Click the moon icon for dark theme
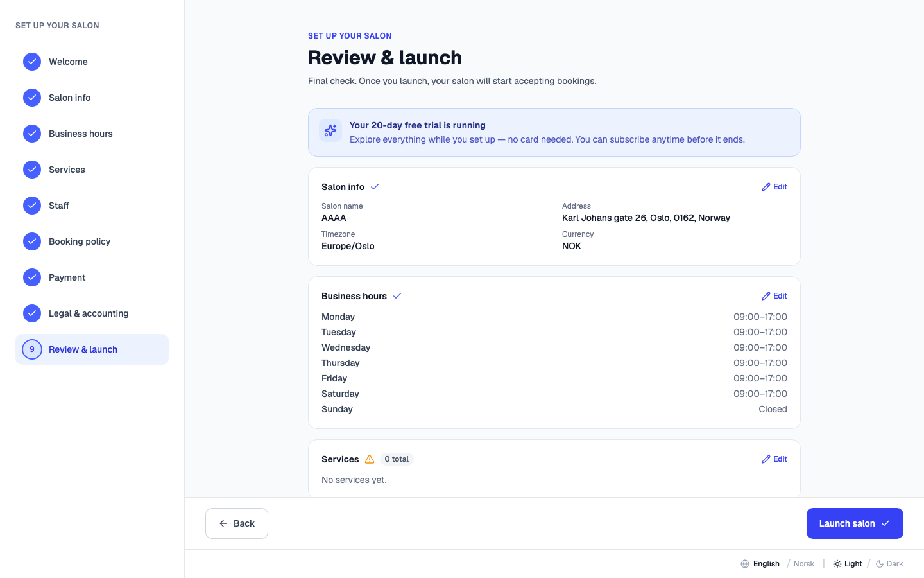The width and height of the screenshot is (924, 578). tap(880, 564)
